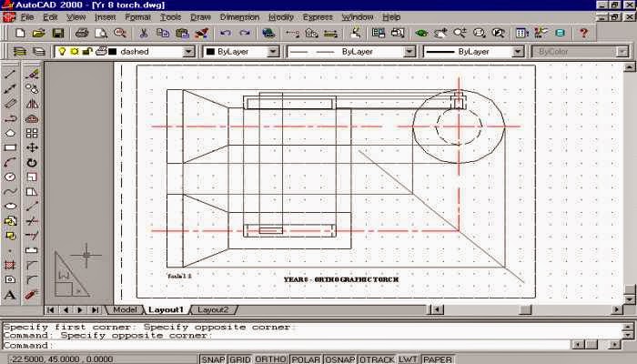Select the Array modify tool
The width and height of the screenshot is (637, 364).
pos(32,133)
